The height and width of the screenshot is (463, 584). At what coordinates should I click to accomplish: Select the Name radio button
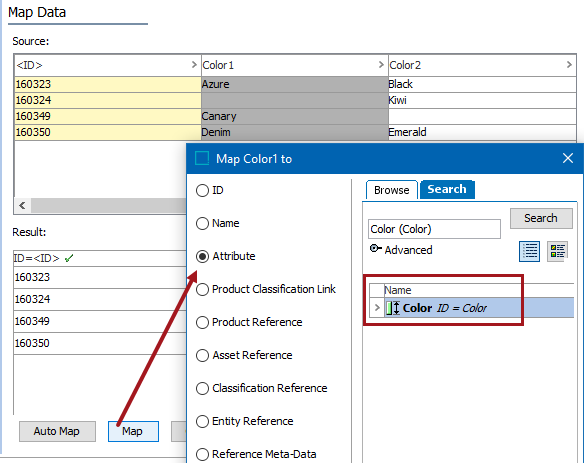click(x=202, y=223)
